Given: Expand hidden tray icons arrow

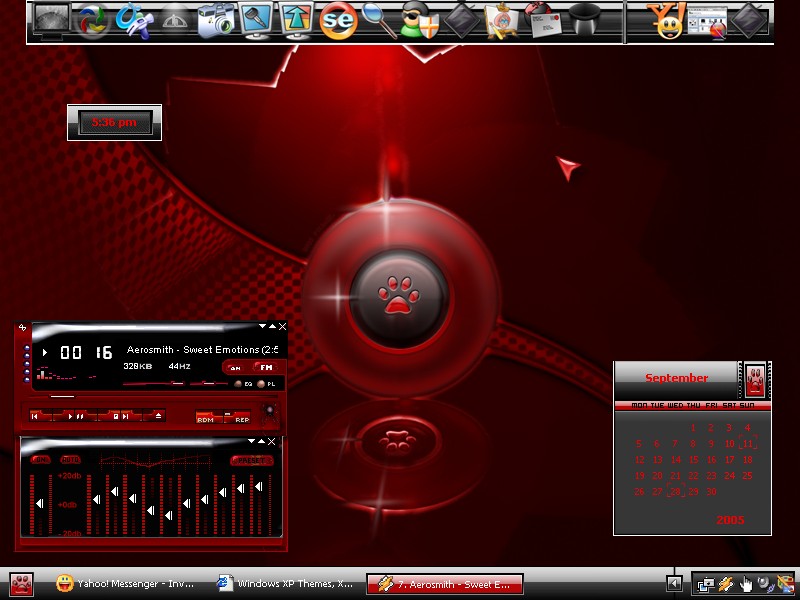Looking at the screenshot, I should (x=674, y=583).
